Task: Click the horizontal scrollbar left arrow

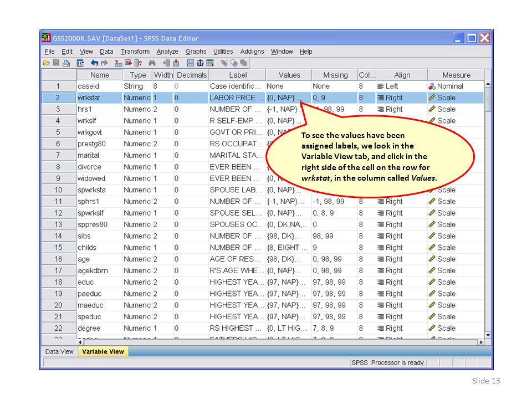Action: coord(80,342)
